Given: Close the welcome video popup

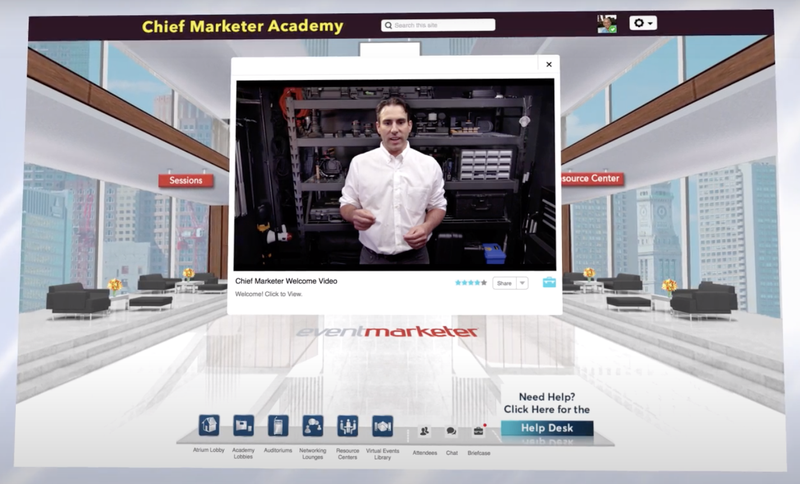Looking at the screenshot, I should pyautogui.click(x=549, y=64).
